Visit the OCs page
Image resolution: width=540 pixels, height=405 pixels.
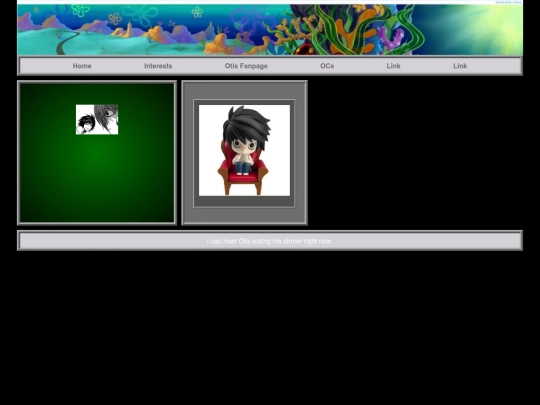point(327,66)
